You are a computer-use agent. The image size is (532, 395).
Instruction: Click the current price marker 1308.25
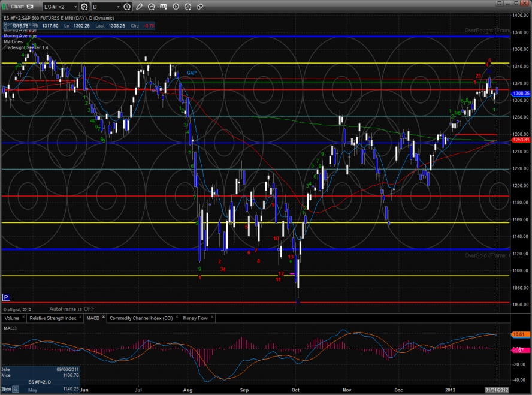point(521,94)
